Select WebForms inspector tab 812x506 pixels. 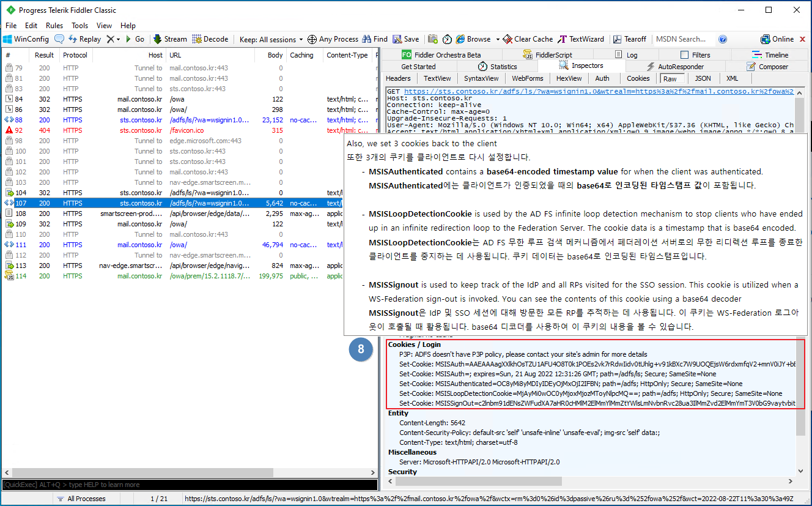(x=527, y=78)
